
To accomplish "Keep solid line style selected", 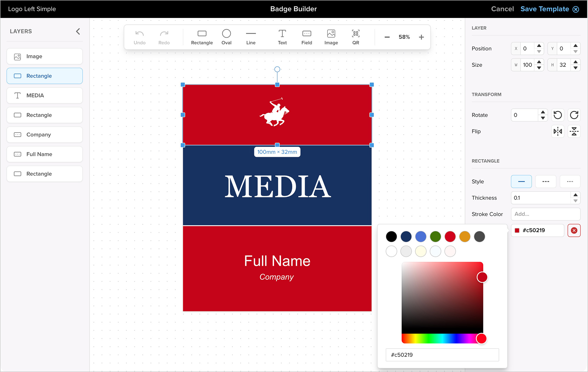I will point(521,181).
